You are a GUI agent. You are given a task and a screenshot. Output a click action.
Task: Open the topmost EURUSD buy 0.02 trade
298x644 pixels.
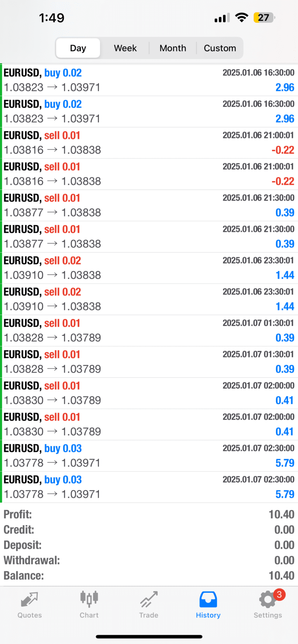[x=149, y=80]
